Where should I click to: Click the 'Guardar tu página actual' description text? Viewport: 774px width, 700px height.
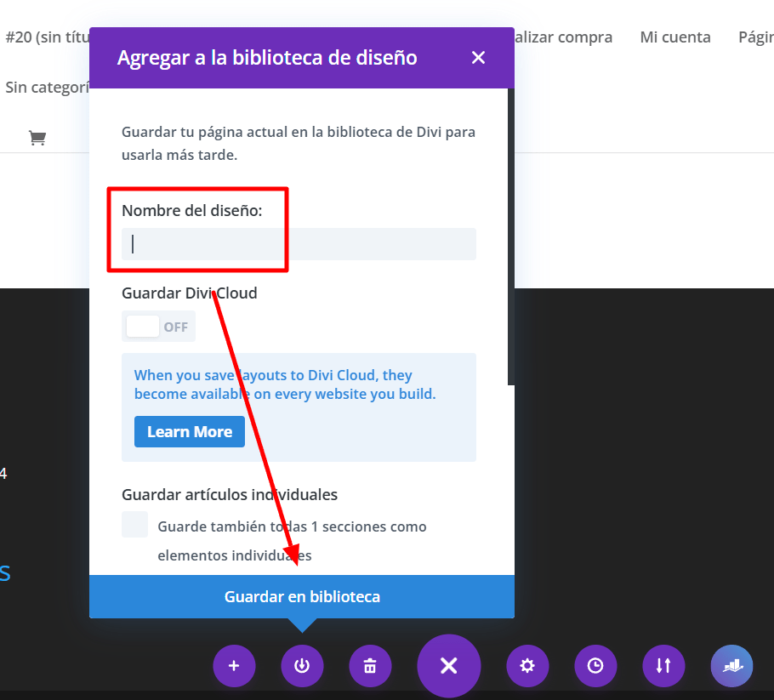coord(299,143)
